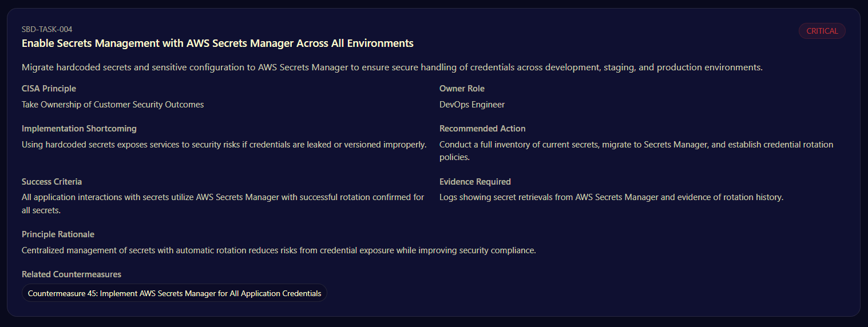Open Countermeasure 45 related countermeasure chip
The height and width of the screenshot is (327, 868).
click(x=175, y=293)
